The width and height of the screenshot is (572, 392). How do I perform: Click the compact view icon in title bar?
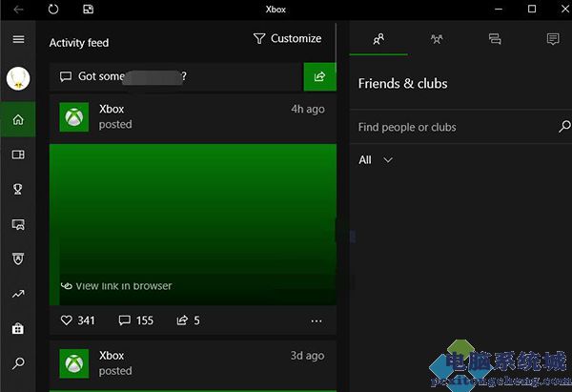[89, 10]
